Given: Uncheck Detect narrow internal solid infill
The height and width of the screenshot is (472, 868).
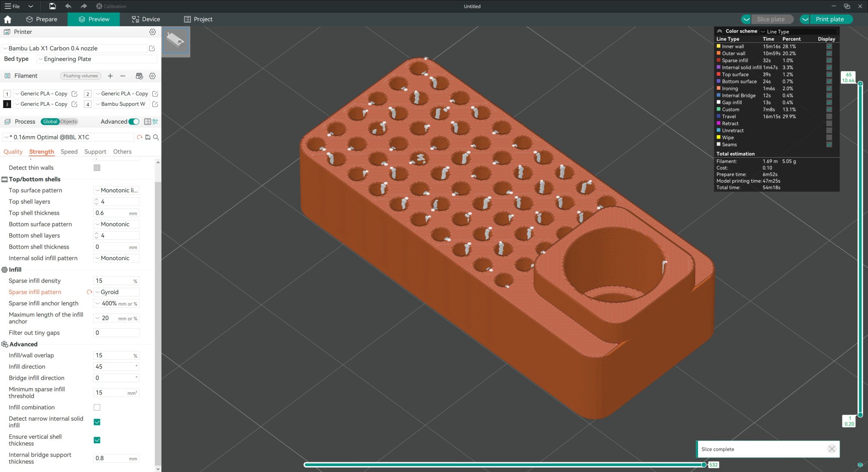Looking at the screenshot, I should (x=97, y=422).
